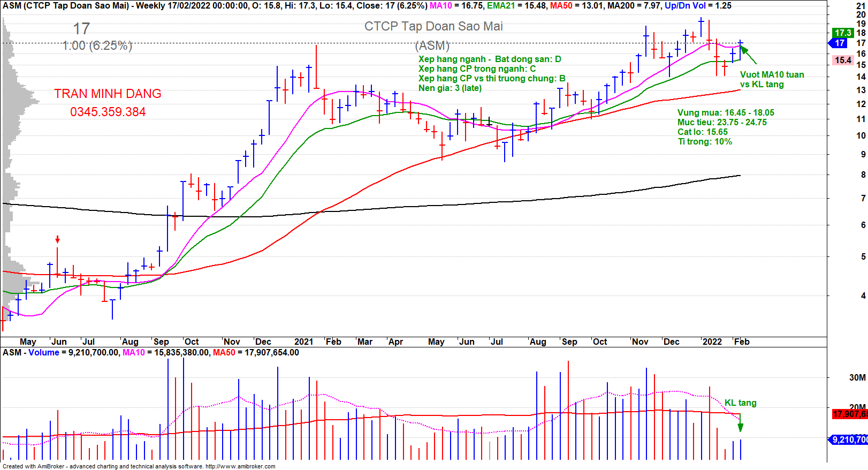Click the red volume MA50 value tag

[850, 414]
